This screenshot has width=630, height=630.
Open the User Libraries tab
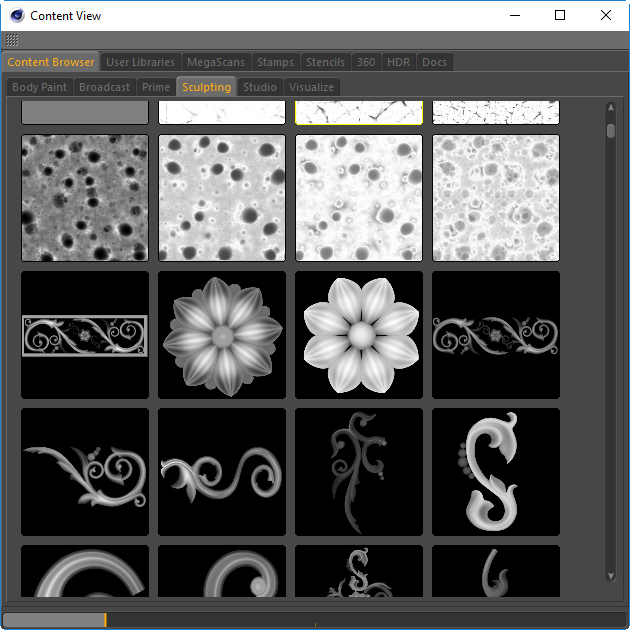(x=140, y=62)
